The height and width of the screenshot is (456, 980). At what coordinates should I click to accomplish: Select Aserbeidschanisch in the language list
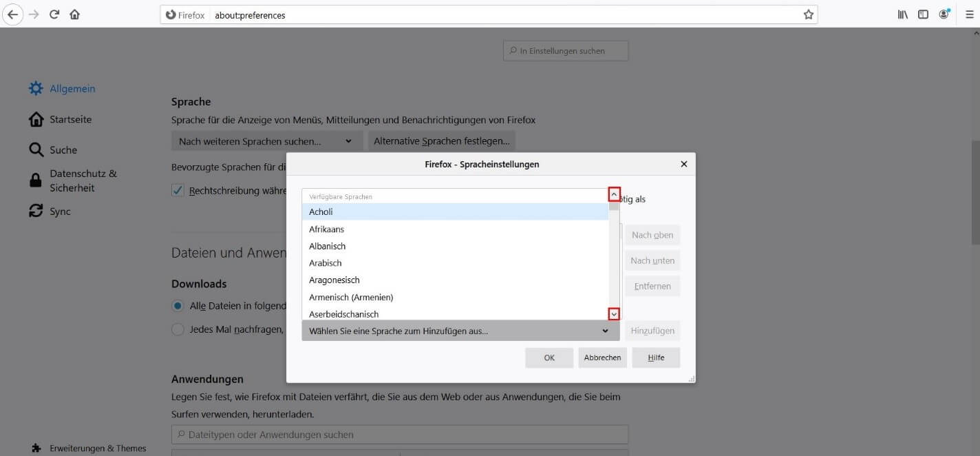tap(455, 313)
